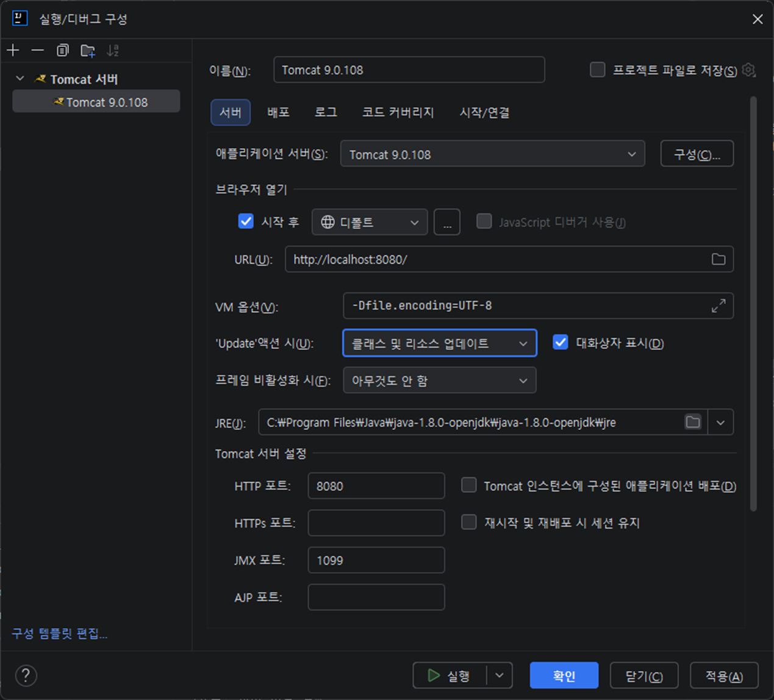Open dropdown arrow next to 실행 button
Screen dimensions: 774x700
[500, 675]
